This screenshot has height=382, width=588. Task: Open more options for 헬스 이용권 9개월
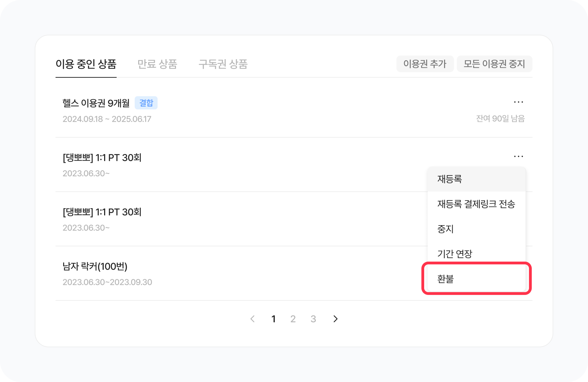point(518,102)
